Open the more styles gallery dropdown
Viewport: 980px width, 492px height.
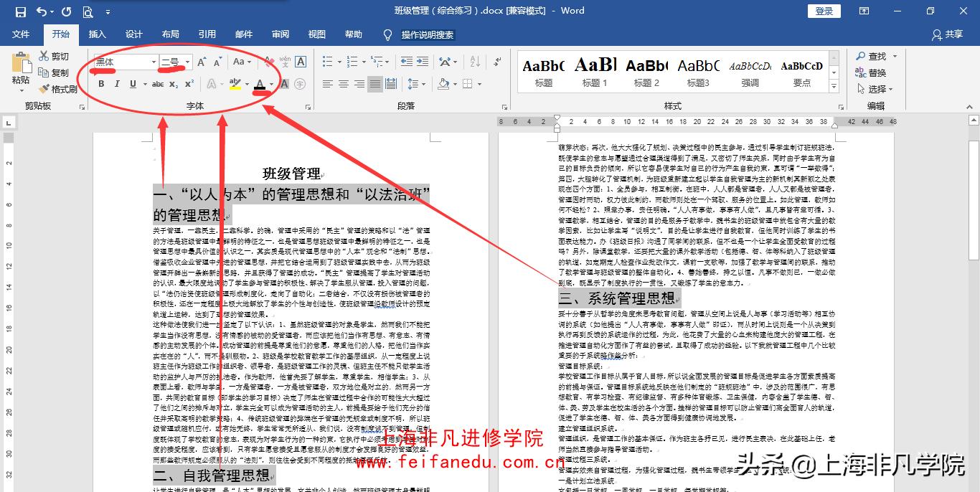pos(832,87)
